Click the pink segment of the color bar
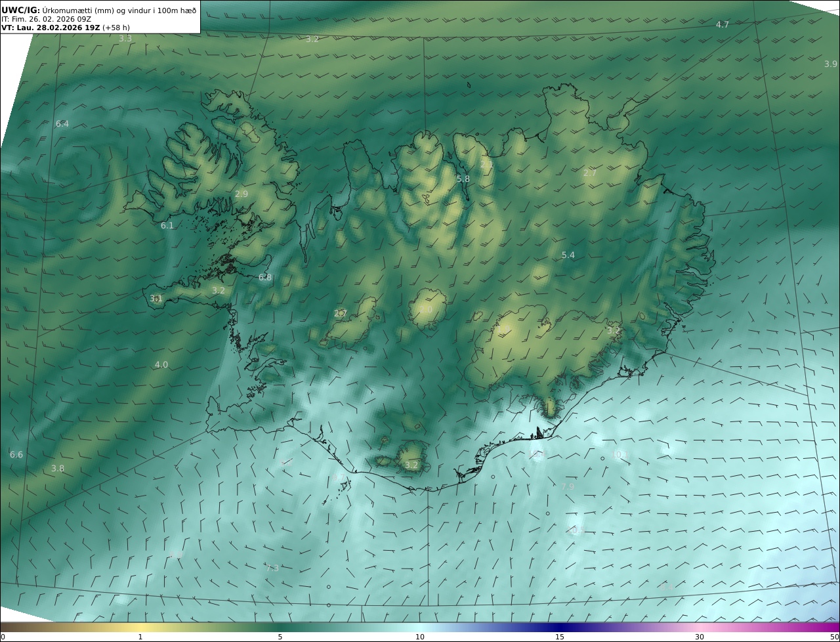The image size is (840, 642). click(700, 627)
